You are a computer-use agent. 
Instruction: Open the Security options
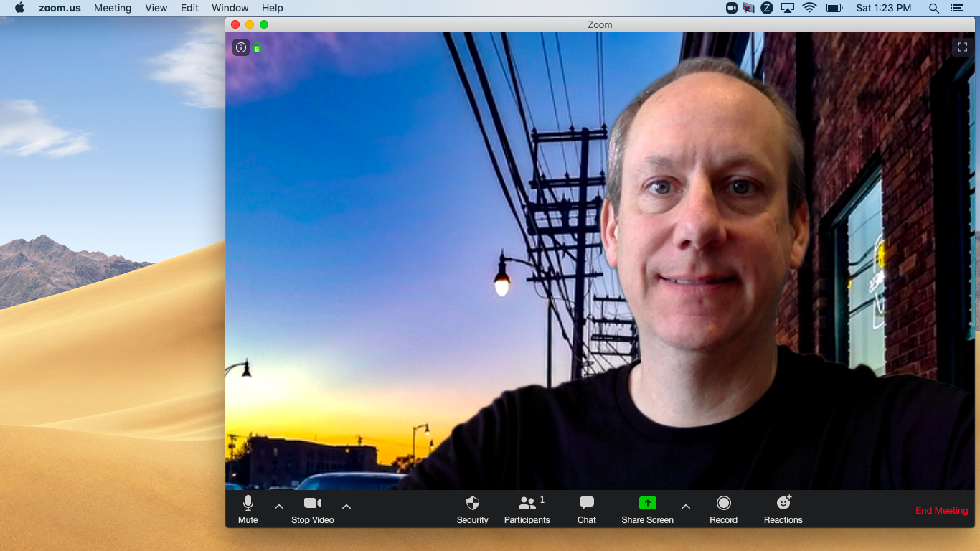point(472,509)
